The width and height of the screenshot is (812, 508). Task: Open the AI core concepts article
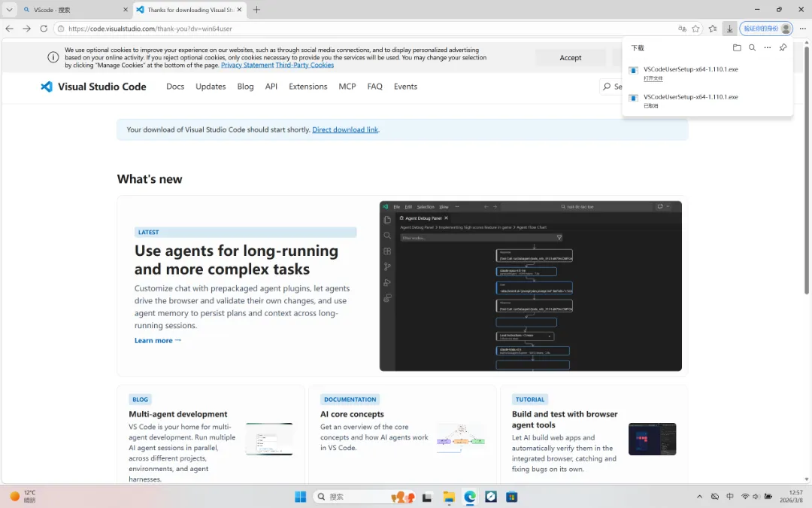pyautogui.click(x=352, y=414)
